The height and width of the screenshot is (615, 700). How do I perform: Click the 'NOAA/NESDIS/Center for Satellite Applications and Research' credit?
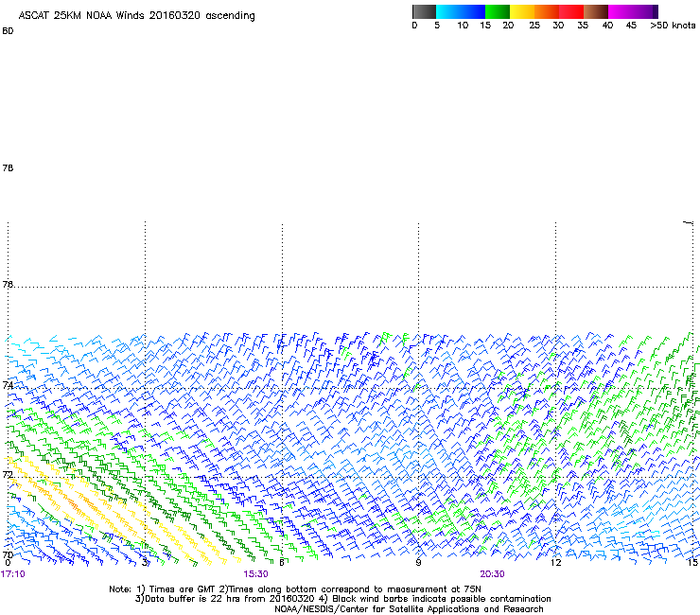coord(409,609)
